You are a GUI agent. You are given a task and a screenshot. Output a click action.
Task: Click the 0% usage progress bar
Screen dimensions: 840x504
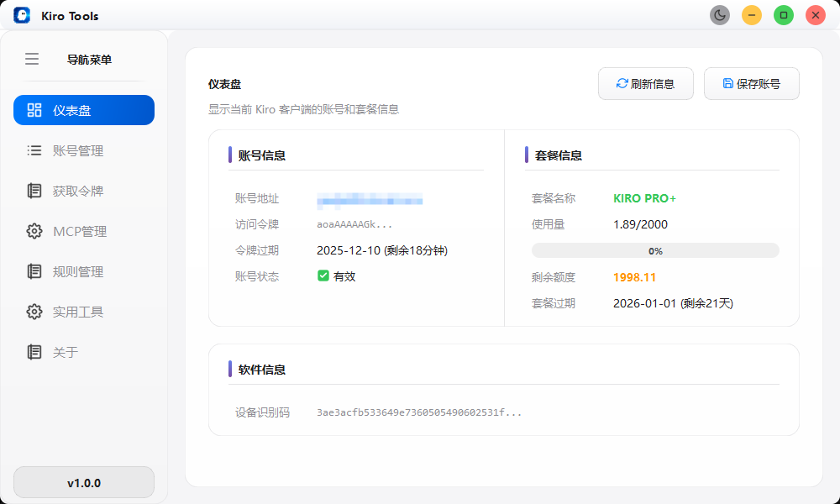point(655,250)
